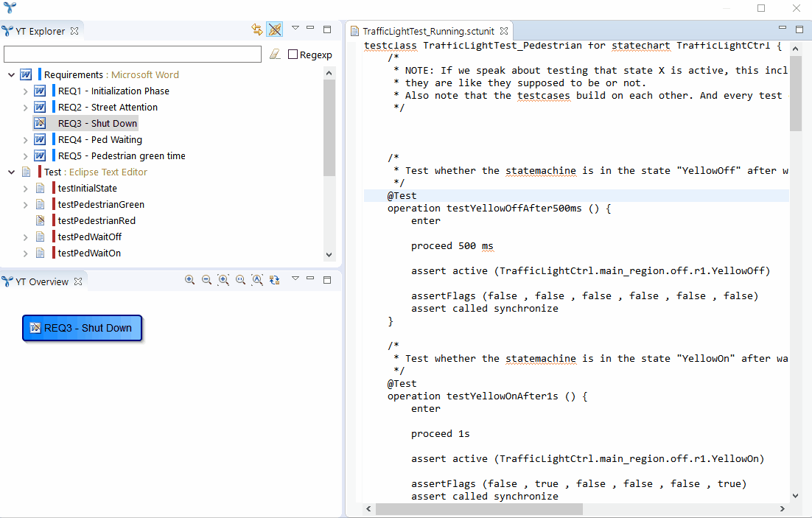
Task: Expand the testPedWaitOff node
Action: 25,238
